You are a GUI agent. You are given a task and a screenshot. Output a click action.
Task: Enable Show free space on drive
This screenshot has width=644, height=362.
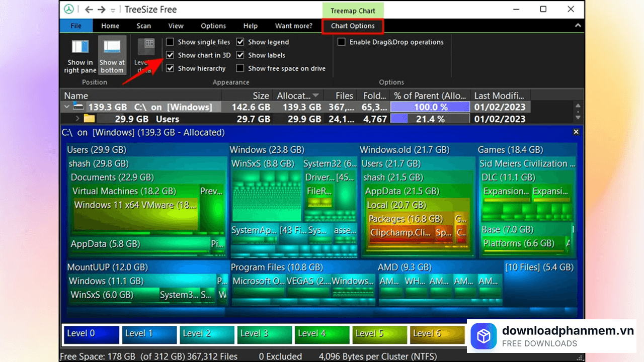[x=240, y=68]
